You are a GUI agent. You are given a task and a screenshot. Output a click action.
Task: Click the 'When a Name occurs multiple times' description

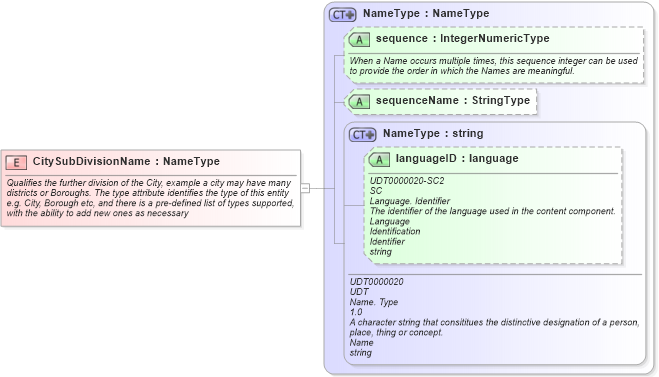(x=493, y=66)
